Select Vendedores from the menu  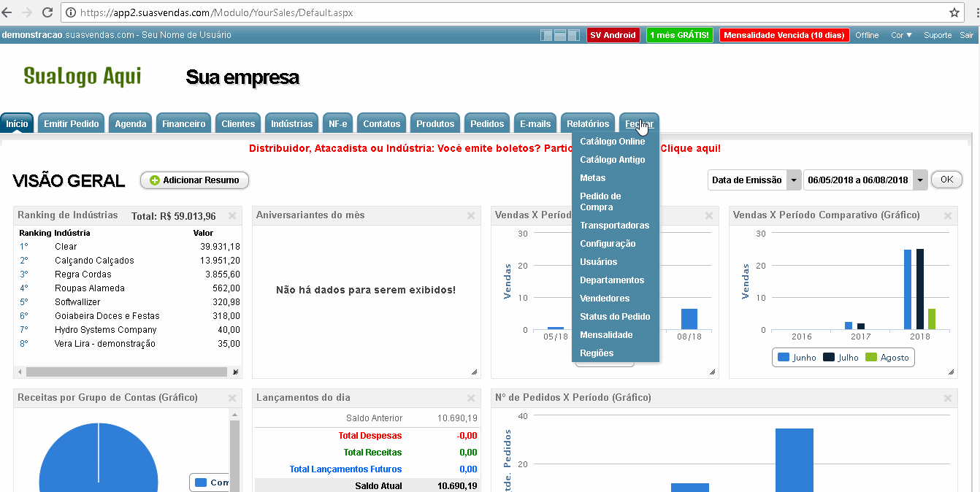[x=616, y=299]
